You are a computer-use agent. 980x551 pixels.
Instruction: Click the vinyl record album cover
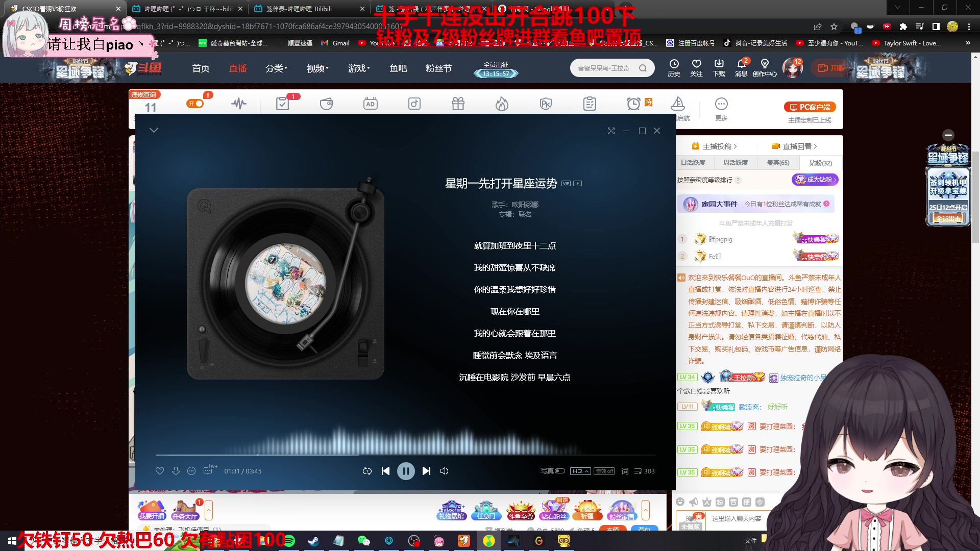tap(286, 284)
